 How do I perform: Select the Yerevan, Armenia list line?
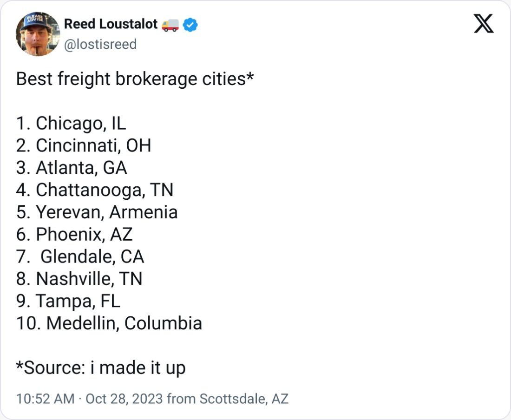97,212
